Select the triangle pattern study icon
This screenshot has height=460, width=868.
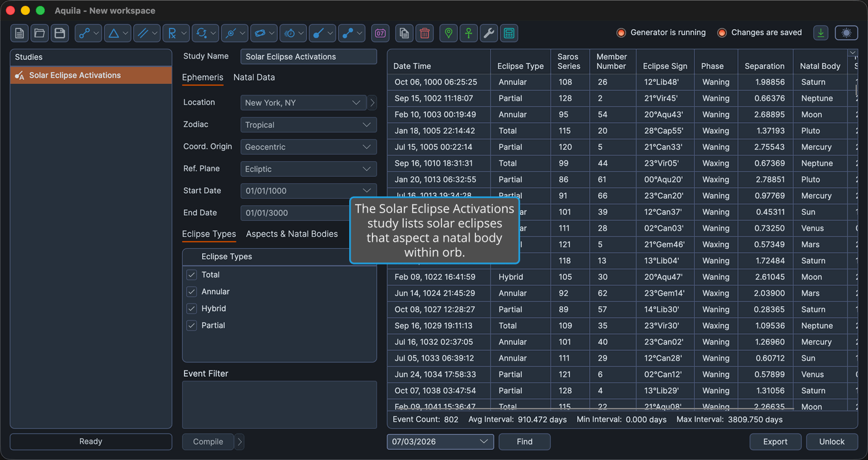(x=113, y=33)
